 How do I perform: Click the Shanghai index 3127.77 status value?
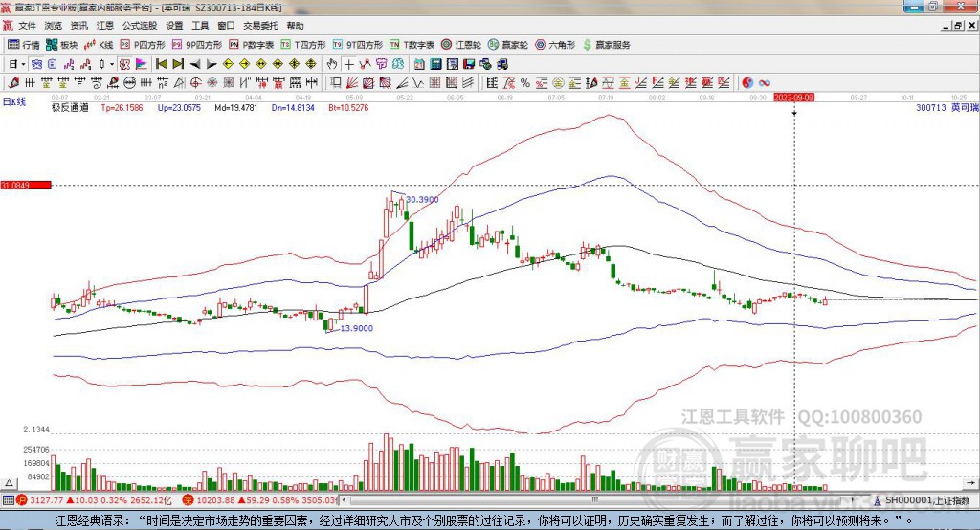tap(46, 500)
